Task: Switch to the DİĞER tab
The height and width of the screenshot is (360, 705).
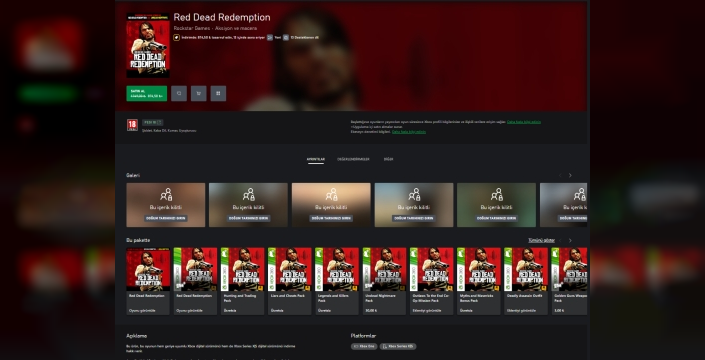Action: [388, 160]
